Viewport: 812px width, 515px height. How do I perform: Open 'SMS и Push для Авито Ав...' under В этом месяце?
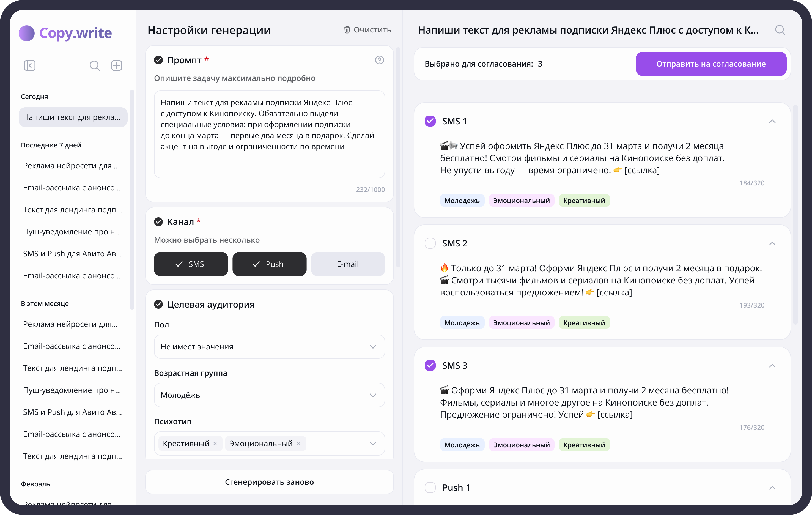(x=73, y=412)
